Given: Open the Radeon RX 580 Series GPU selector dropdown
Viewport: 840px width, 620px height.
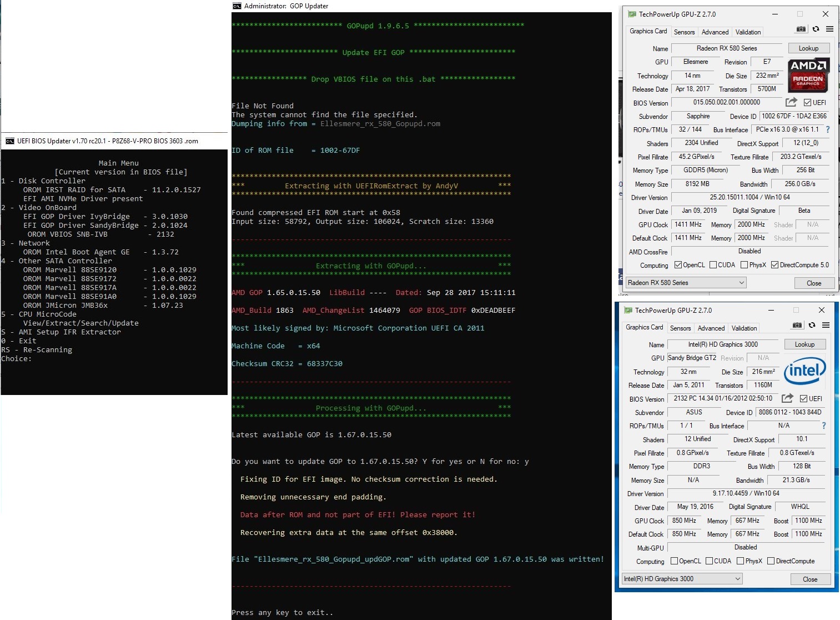Looking at the screenshot, I should coord(686,283).
